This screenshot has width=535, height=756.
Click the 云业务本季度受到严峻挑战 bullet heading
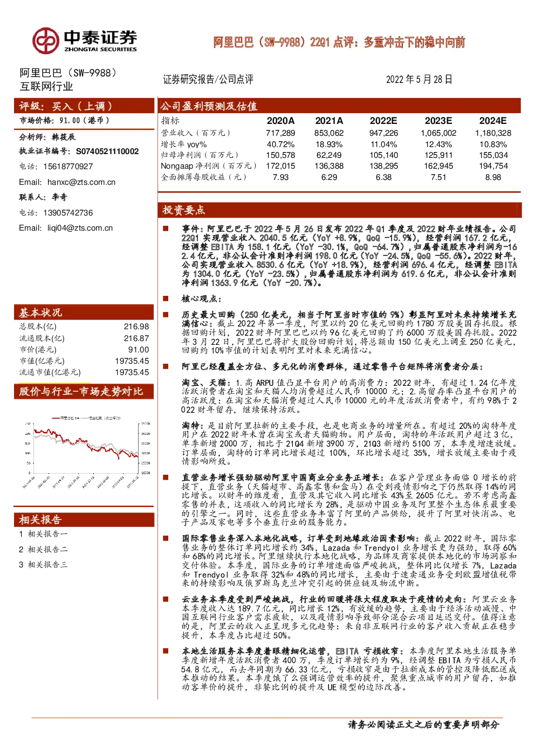[324, 599]
